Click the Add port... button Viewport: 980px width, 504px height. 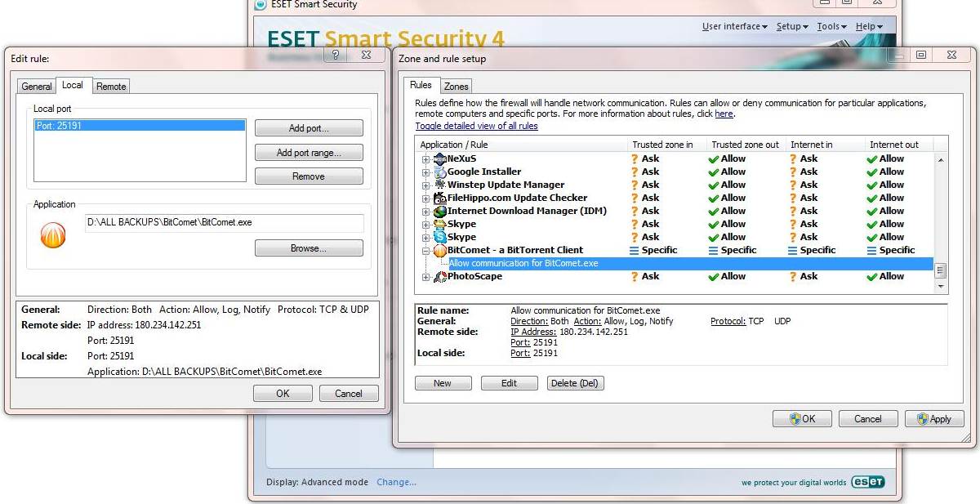[x=309, y=128]
